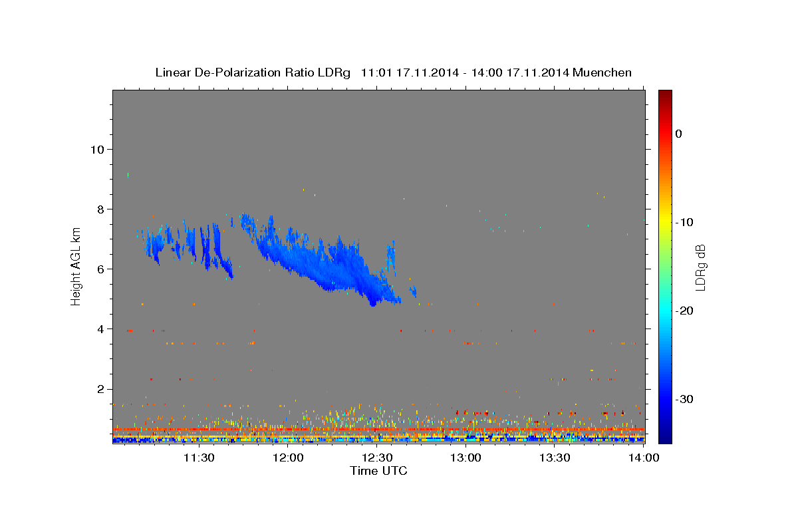Click the dark red top of the colorbar
The image size is (798, 532).
pyautogui.click(x=665, y=94)
